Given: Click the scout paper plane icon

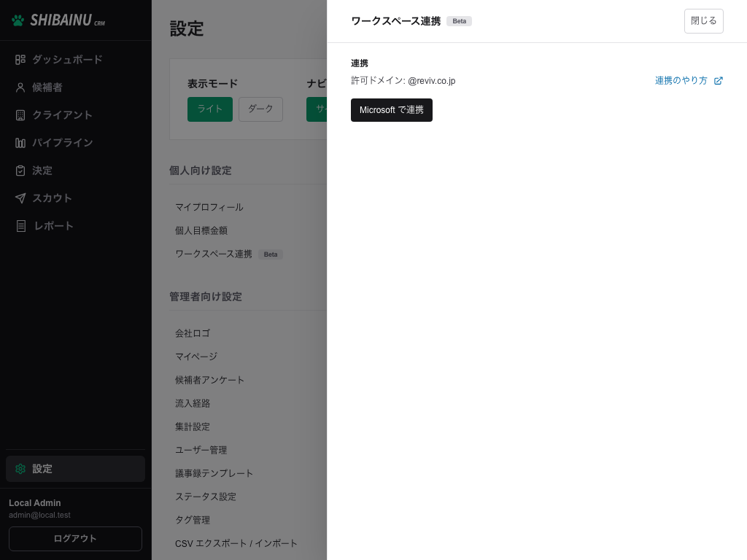Looking at the screenshot, I should coord(20,198).
